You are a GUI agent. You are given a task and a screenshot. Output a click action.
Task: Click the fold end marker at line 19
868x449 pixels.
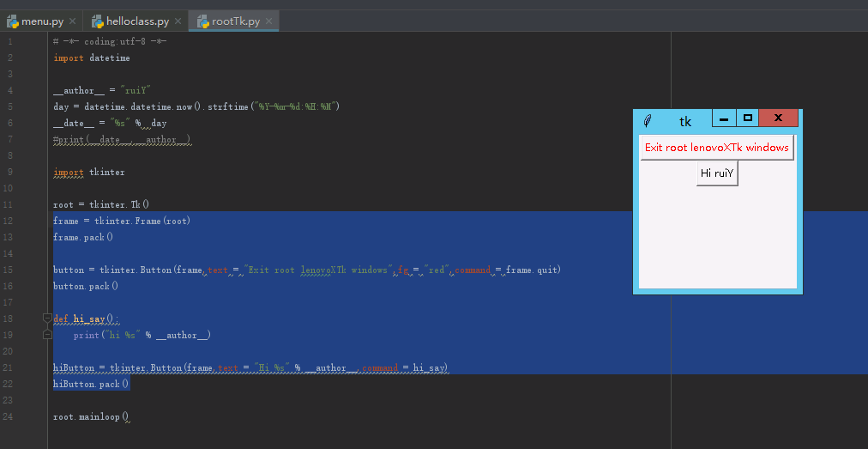point(48,334)
